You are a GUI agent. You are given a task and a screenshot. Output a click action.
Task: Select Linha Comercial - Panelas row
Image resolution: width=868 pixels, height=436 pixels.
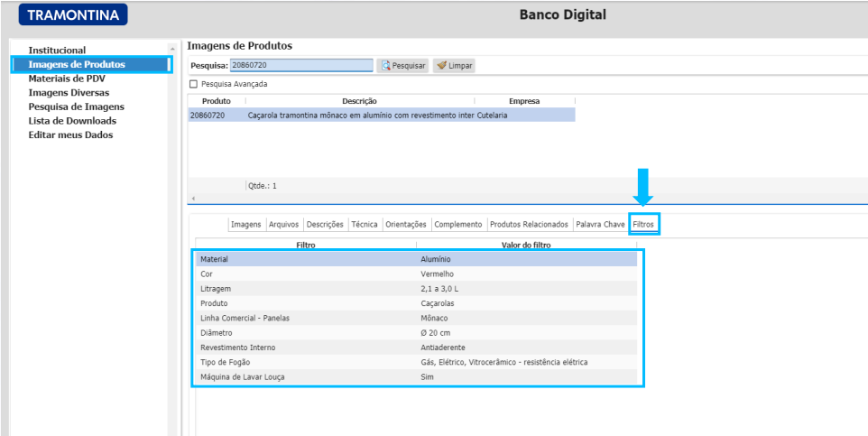pos(417,318)
